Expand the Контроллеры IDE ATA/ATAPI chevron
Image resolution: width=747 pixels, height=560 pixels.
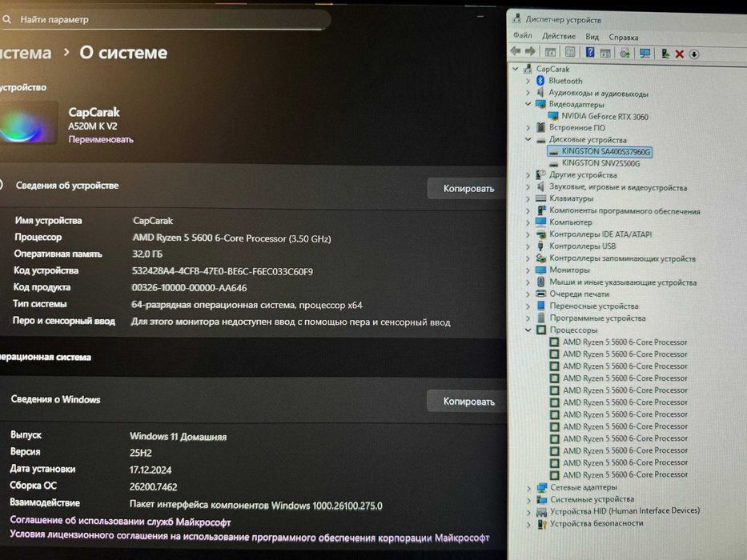pyautogui.click(x=528, y=234)
